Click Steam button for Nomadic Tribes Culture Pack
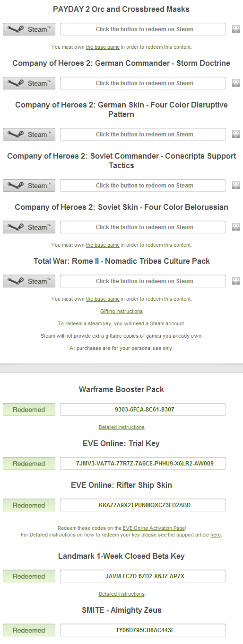The height and width of the screenshot is (644, 243). click(29, 281)
